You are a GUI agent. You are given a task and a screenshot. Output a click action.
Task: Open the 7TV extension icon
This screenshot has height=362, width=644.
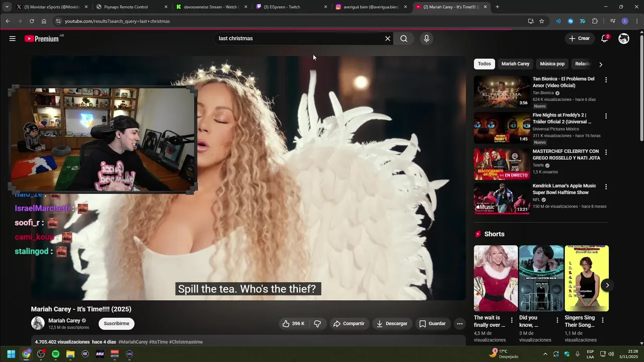[x=583, y=21]
